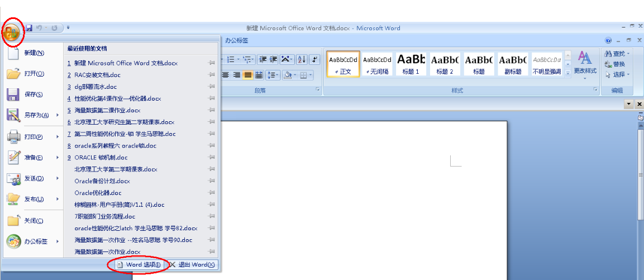Viewport: 644px width, 280px height.
Task: Toggle pin for Oracle备份计划.docx
Action: [x=211, y=181]
